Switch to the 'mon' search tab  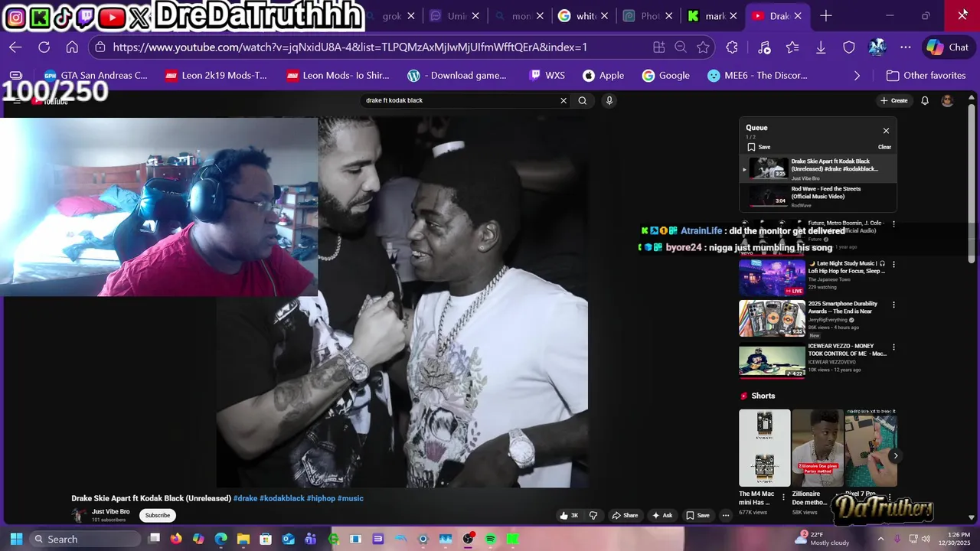coord(521,16)
